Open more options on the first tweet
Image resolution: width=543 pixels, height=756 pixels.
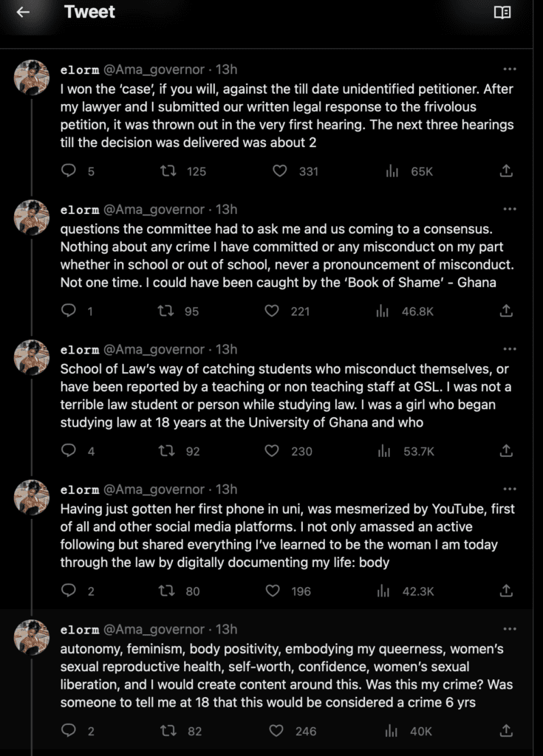pos(510,69)
